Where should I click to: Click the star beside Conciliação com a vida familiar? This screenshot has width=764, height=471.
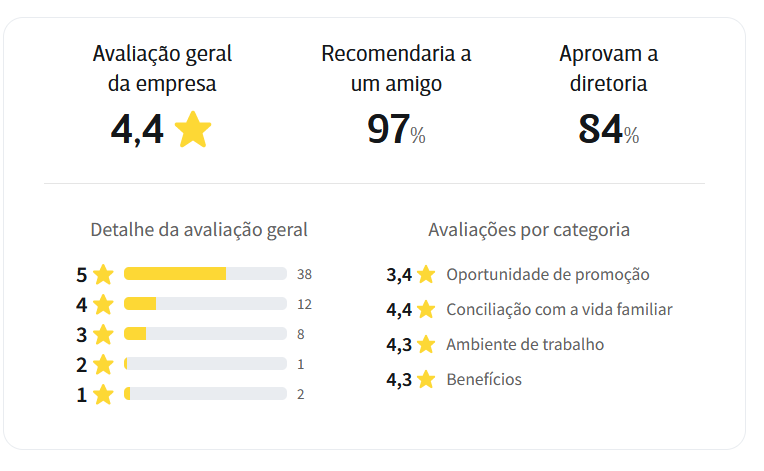(x=426, y=309)
